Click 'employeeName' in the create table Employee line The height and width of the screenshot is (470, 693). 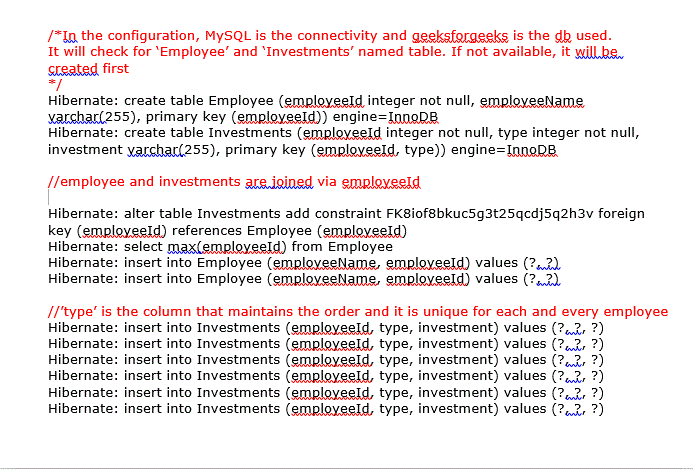point(532,101)
